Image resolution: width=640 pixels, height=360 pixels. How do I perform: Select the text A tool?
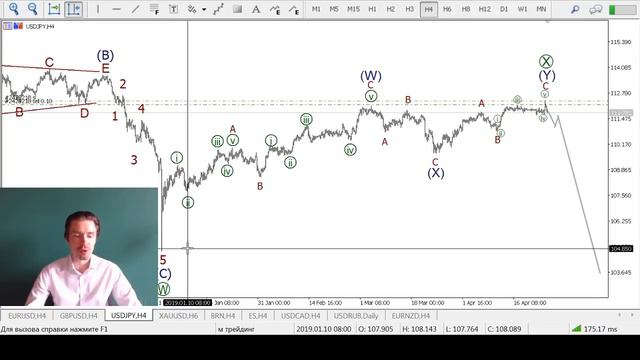(x=256, y=9)
